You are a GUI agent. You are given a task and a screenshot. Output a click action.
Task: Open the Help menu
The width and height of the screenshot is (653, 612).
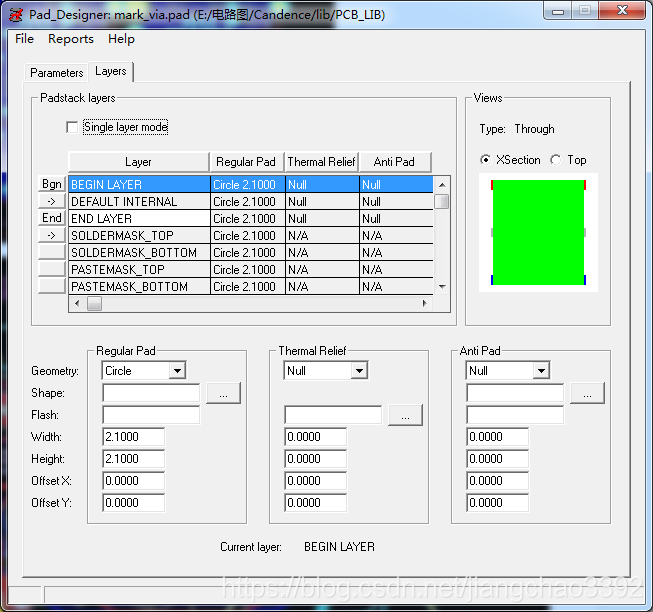click(121, 39)
